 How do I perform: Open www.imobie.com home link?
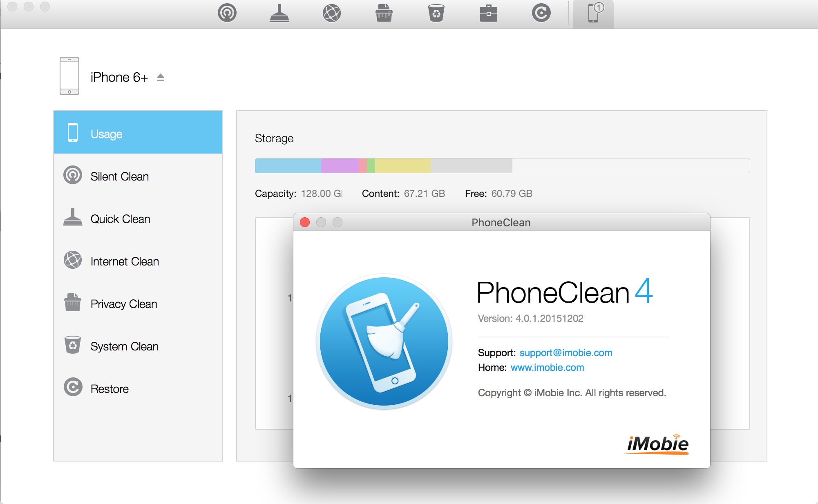[548, 368]
